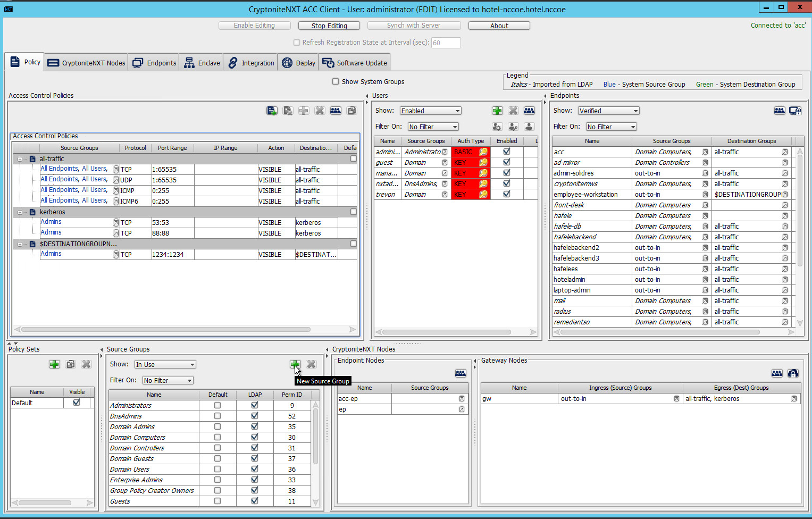
Task: Open the Users Filter On dropdown
Action: (x=433, y=127)
